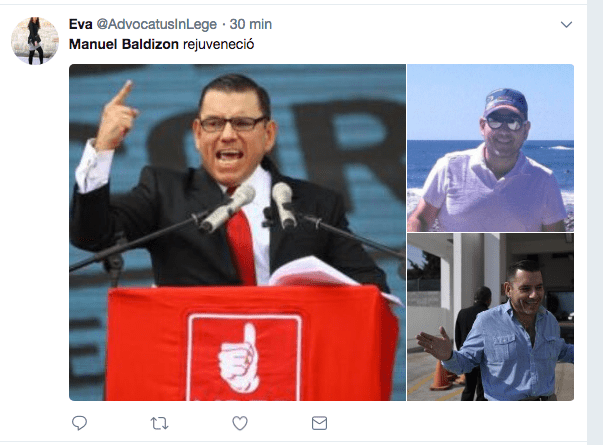This screenshot has width=603, height=445.
Task: Open the beach photo with the capped man
Action: pyautogui.click(x=490, y=148)
